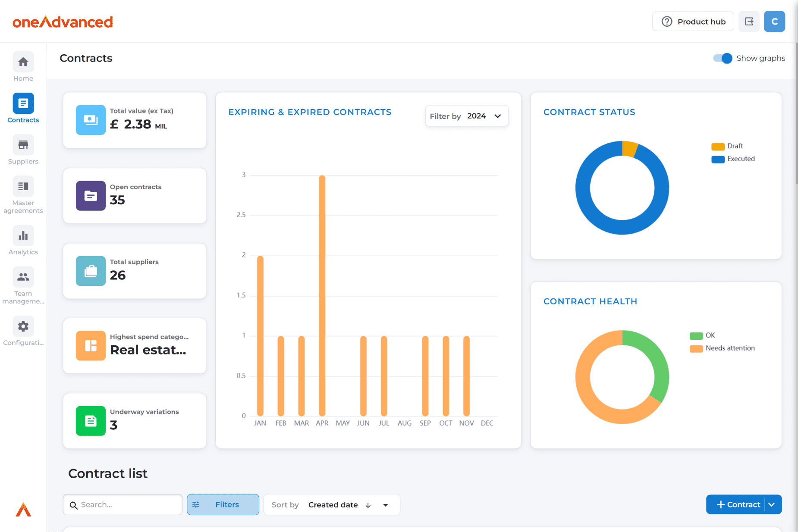The width and height of the screenshot is (798, 532).
Task: Click the Product hub button
Action: [693, 22]
